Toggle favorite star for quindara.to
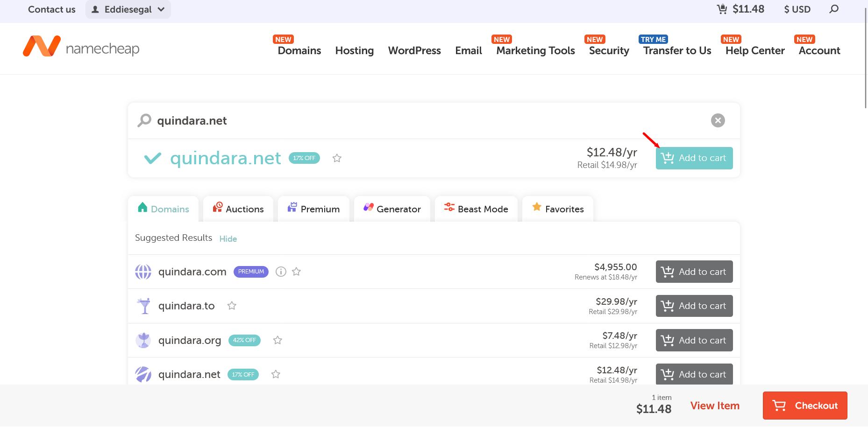Viewport: 868px width, 427px height. click(232, 306)
